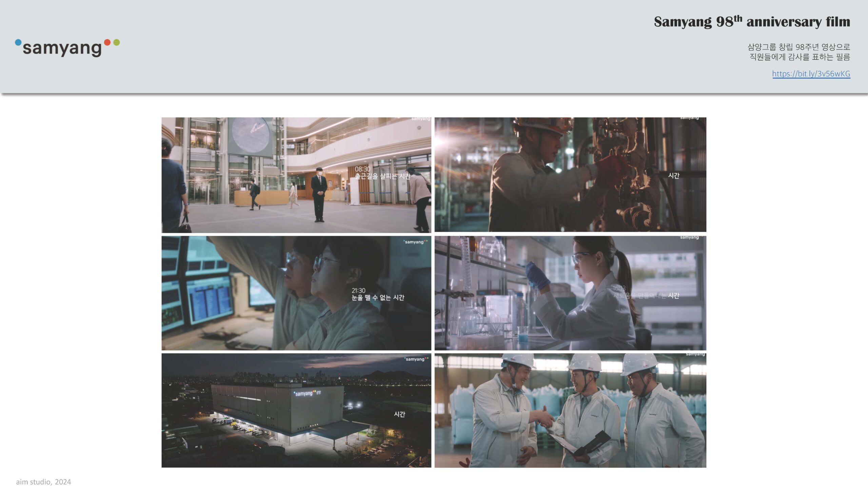Click samyang watermark in night warehouse still
The width and height of the screenshot is (868, 495).
tap(415, 359)
